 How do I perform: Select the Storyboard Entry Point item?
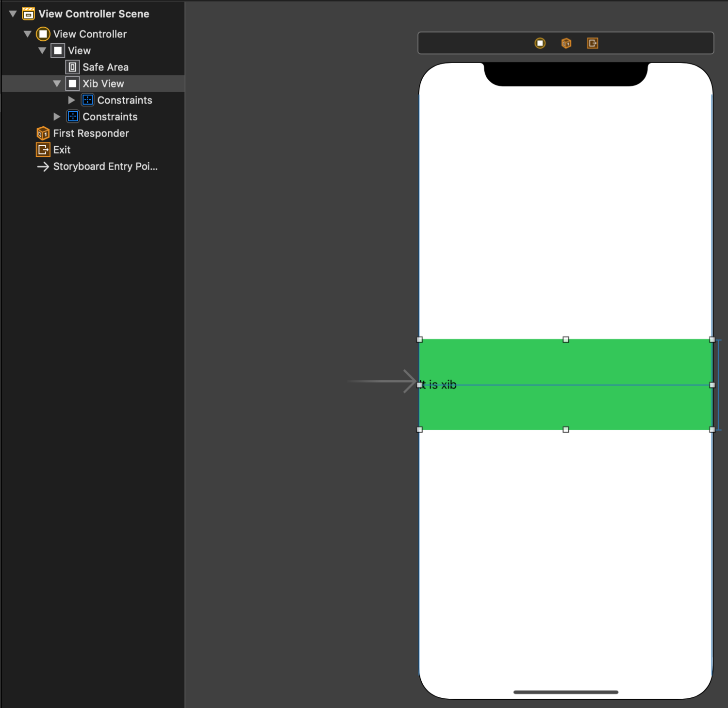tap(105, 166)
